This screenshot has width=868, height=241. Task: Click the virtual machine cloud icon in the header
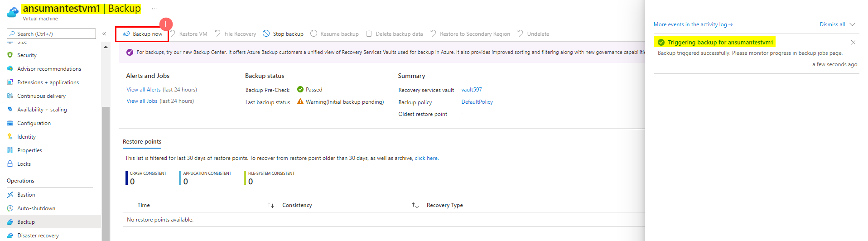pyautogui.click(x=13, y=12)
